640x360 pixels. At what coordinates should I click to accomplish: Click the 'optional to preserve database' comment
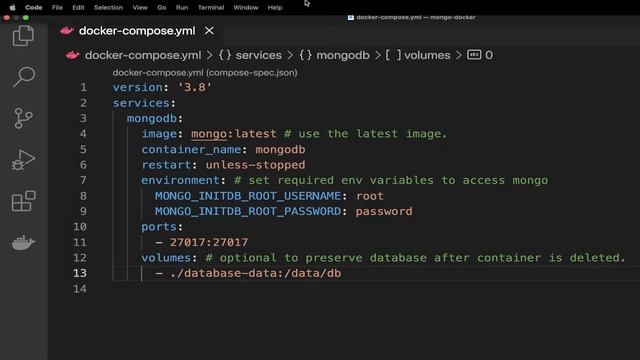tap(416, 258)
